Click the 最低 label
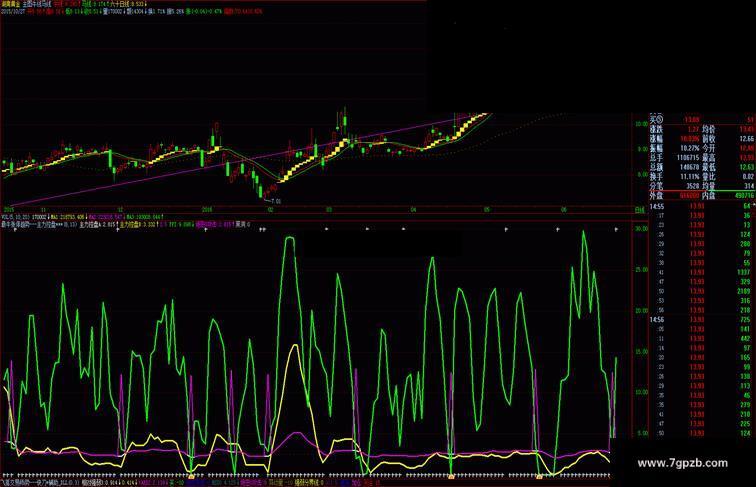 click(709, 167)
